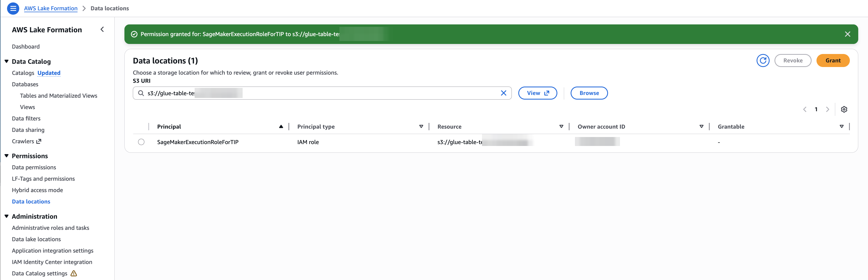Open Data lake locations page
Image resolution: width=868 pixels, height=280 pixels.
click(x=36, y=239)
